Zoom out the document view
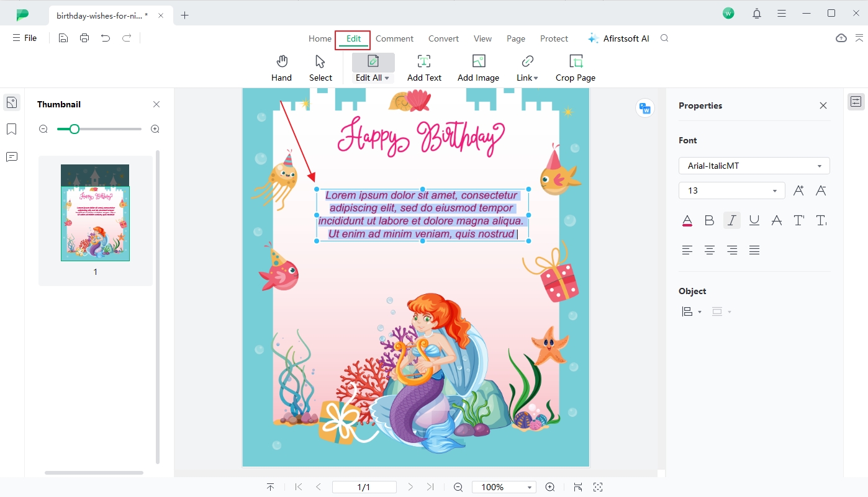The height and width of the screenshot is (497, 868). pyautogui.click(x=458, y=487)
